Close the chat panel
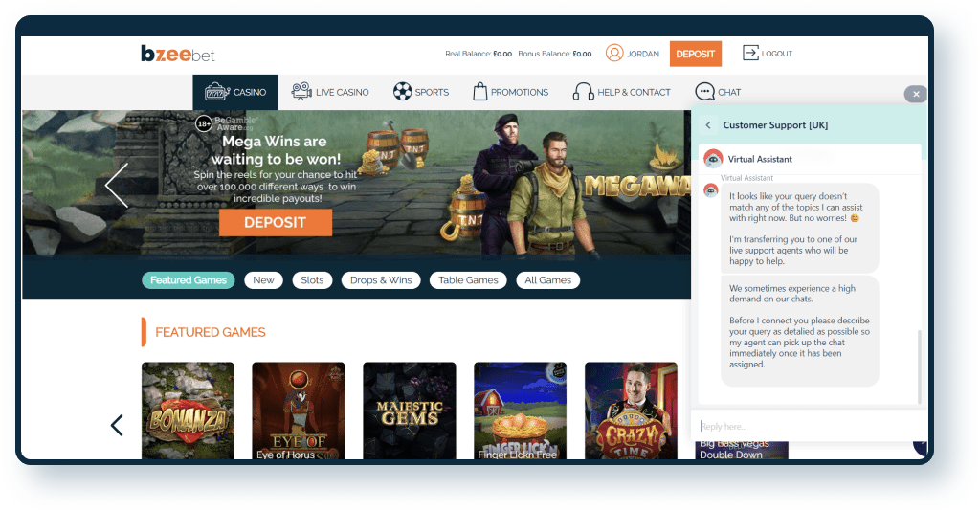The width and height of the screenshot is (980, 511). tap(916, 94)
